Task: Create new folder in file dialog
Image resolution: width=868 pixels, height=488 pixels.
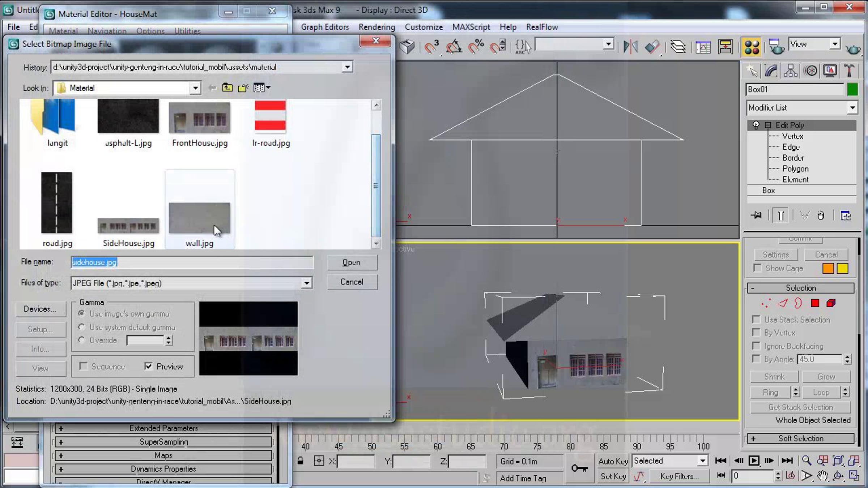Action: (x=243, y=88)
